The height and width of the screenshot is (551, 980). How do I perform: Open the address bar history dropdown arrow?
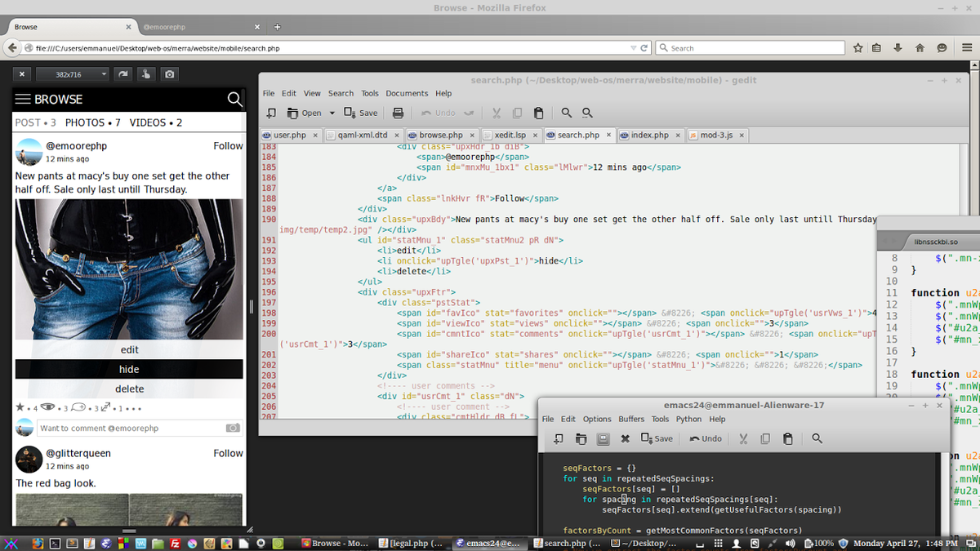pyautogui.click(x=634, y=48)
